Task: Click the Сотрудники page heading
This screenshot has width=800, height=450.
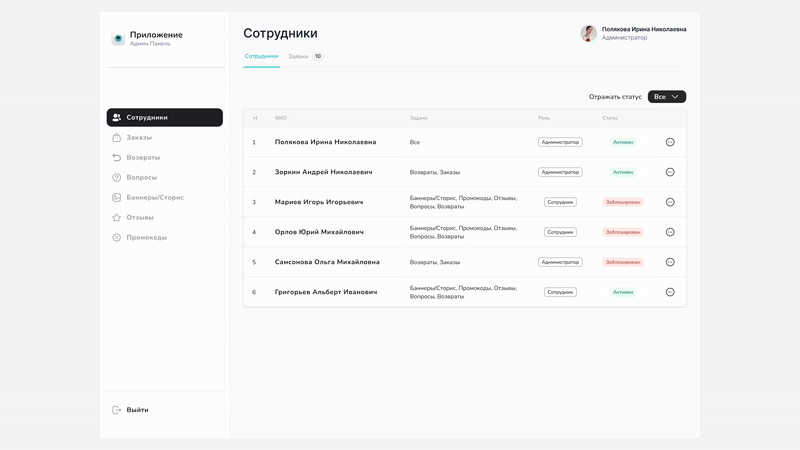Action: click(280, 33)
